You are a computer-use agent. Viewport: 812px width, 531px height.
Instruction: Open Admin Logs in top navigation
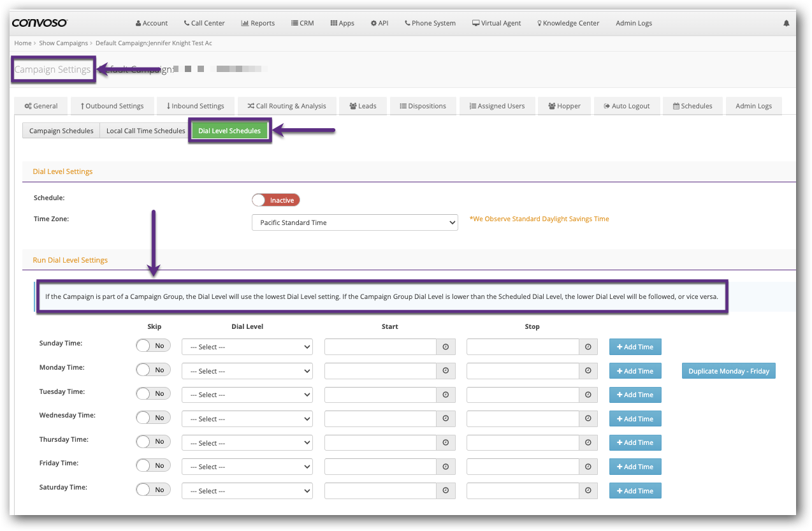[x=634, y=23]
